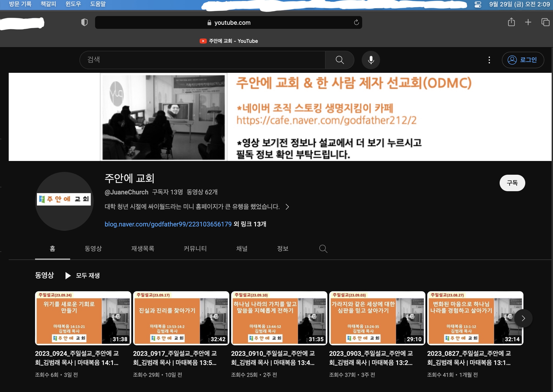Open macOS Control Center icon
Viewport: 553px width, 392px height.
(x=478, y=4)
